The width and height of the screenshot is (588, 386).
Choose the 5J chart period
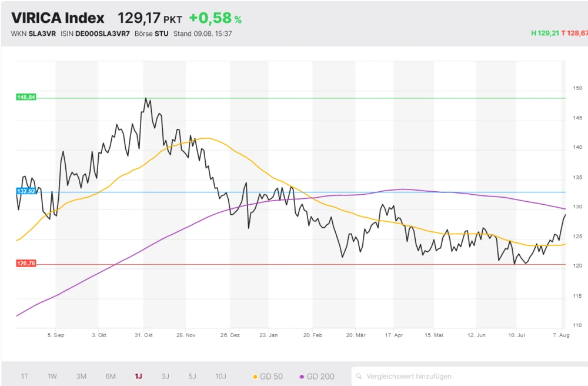(192, 376)
